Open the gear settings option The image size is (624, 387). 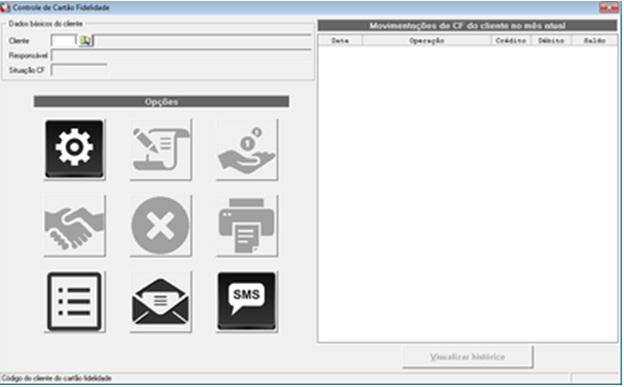pos(74,149)
